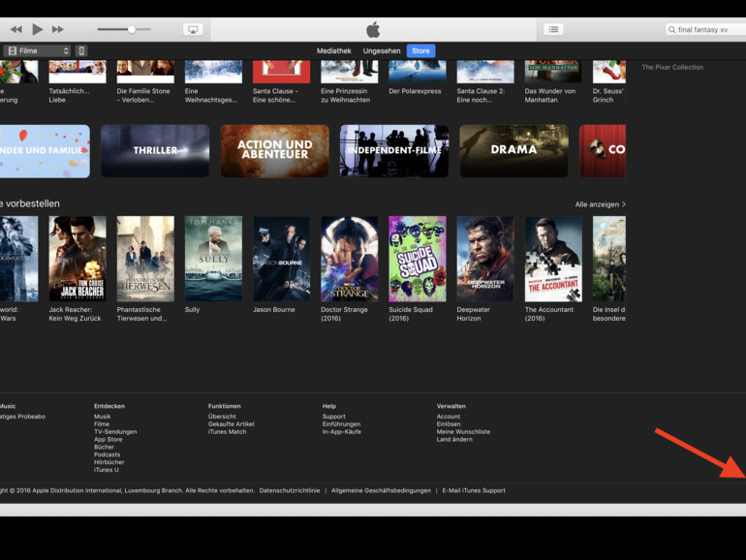Open the Bücher footer link

coord(104,447)
